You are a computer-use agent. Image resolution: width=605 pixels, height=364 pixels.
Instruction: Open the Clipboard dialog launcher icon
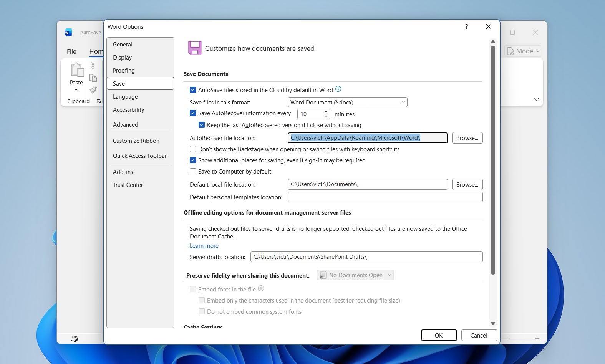(99, 101)
